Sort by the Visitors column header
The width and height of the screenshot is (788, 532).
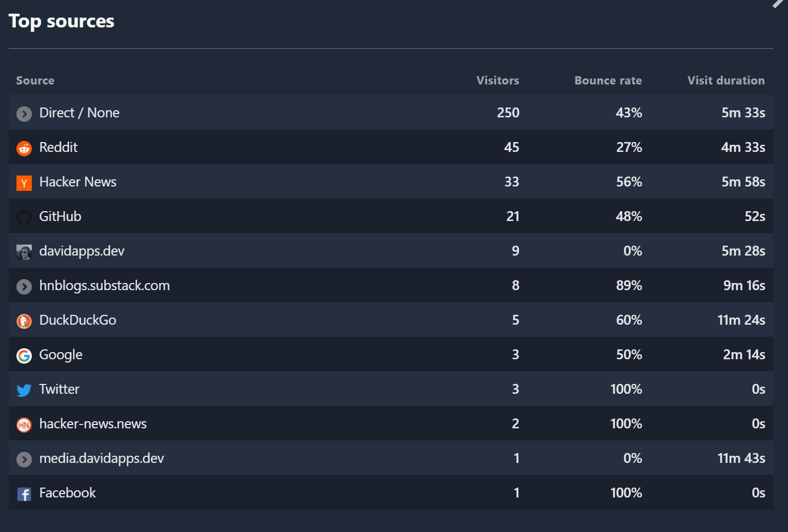497,81
